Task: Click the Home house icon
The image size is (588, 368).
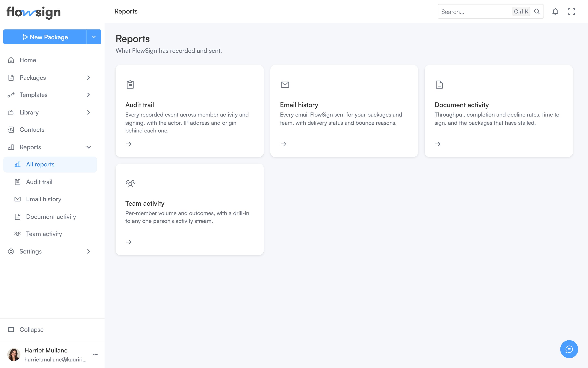Action: click(11, 60)
